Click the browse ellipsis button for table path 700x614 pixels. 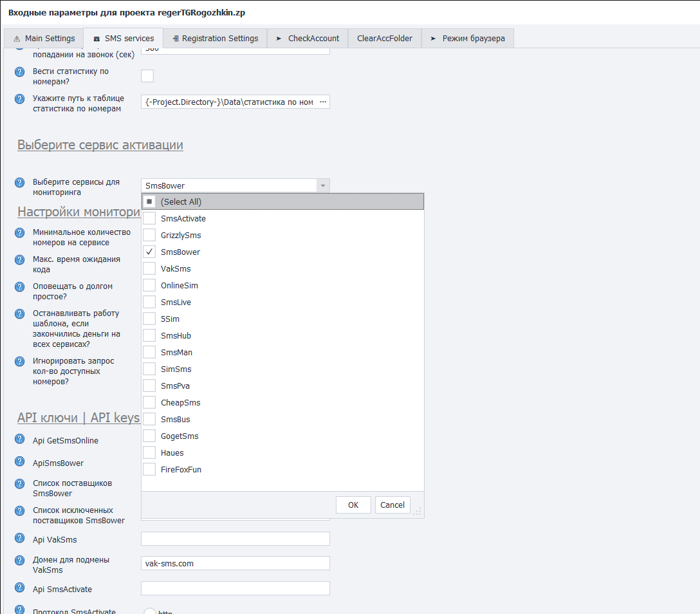click(323, 102)
